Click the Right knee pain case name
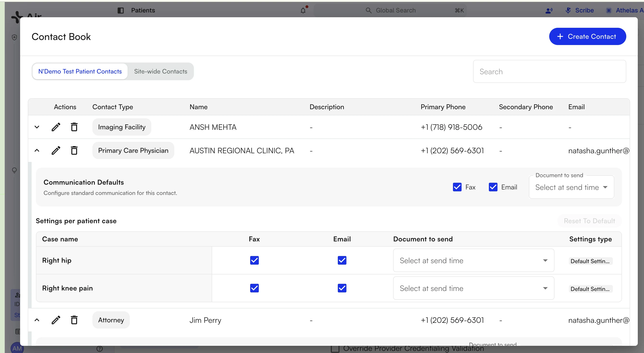644x353 pixels. 67,288
